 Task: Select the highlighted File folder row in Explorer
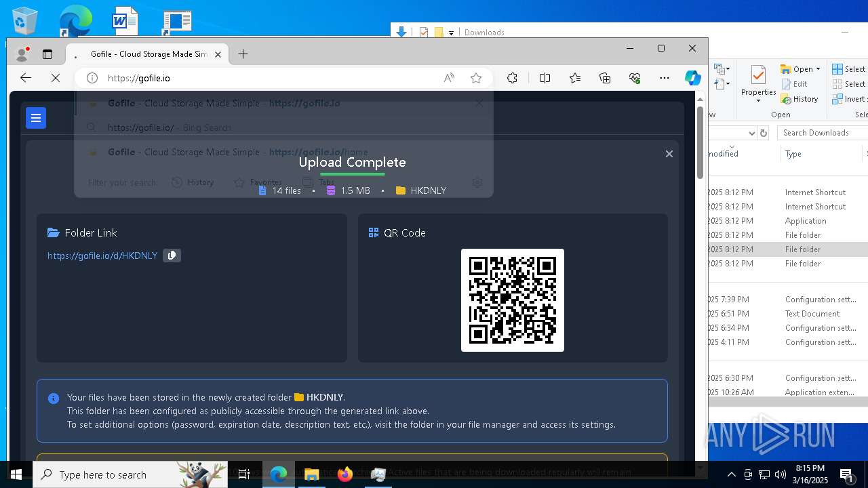788,249
